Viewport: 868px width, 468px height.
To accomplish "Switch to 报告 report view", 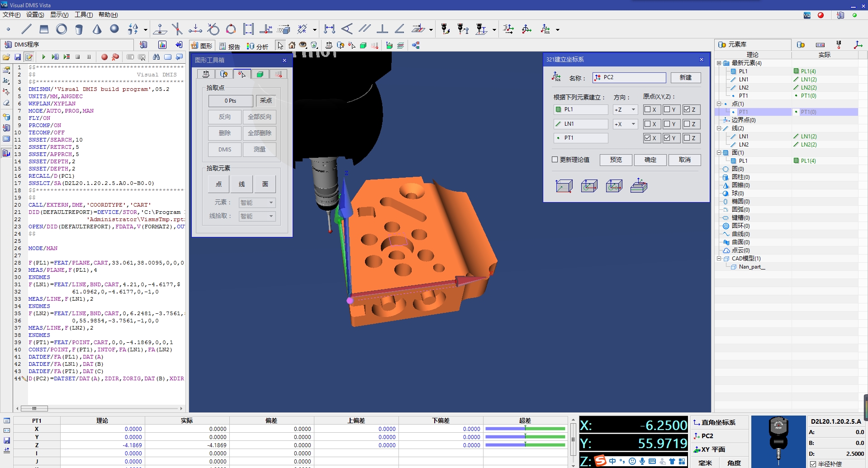I will [x=233, y=45].
